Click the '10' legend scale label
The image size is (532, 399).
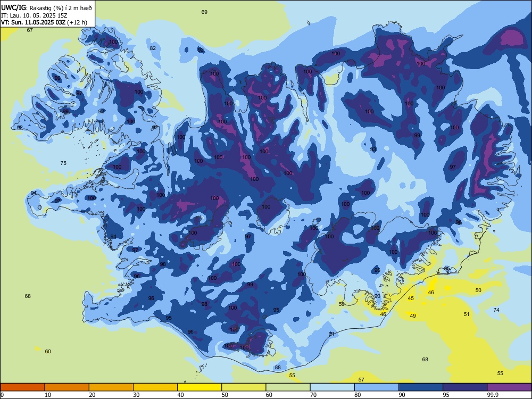pyautogui.click(x=48, y=395)
